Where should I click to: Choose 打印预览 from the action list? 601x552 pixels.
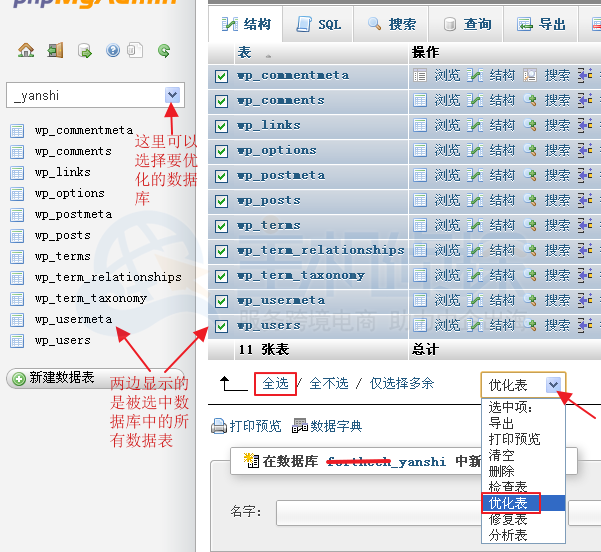click(x=523, y=439)
